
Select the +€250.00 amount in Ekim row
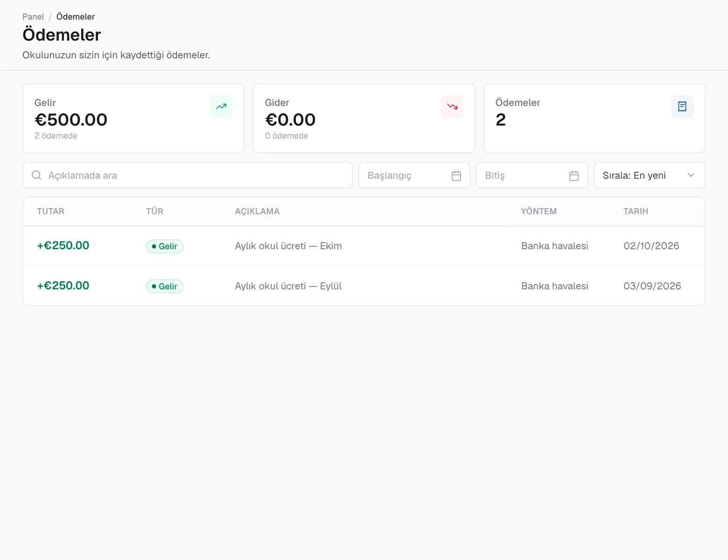pos(63,245)
